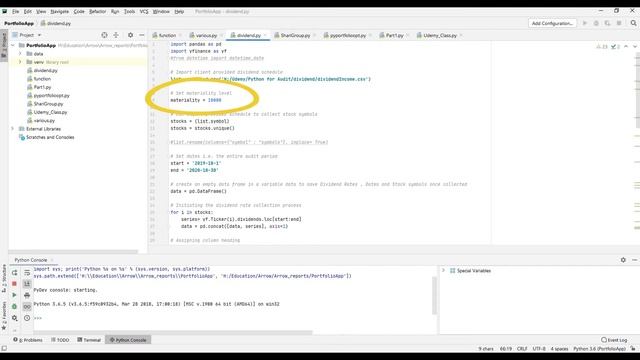Screen dimensions: 640x360
Task: Stop the Python console with red square
Action: (x=14, y=283)
